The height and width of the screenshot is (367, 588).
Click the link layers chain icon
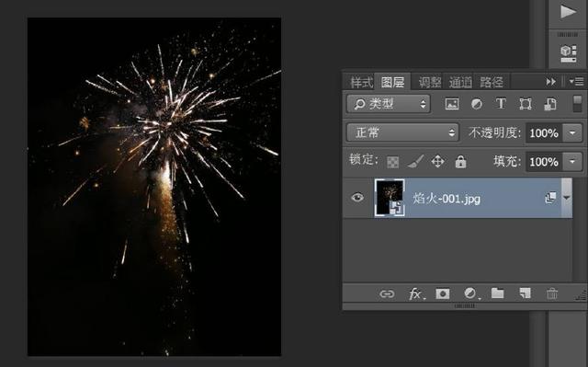(x=387, y=293)
